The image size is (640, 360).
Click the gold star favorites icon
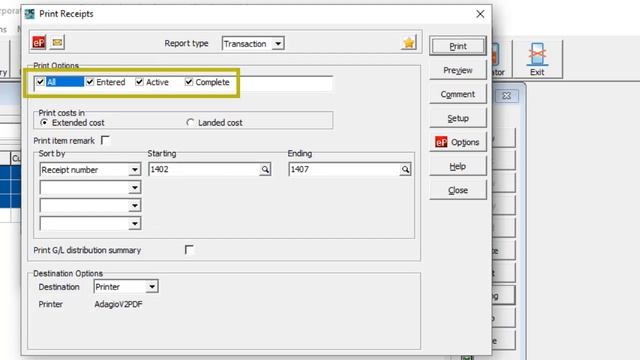[409, 43]
